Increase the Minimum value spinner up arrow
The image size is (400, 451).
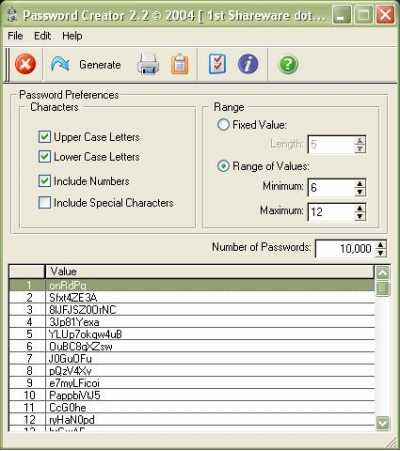(x=360, y=183)
